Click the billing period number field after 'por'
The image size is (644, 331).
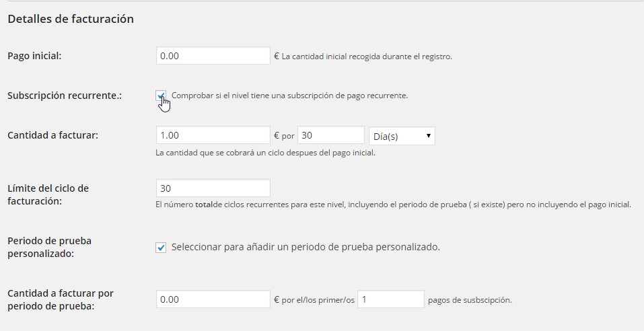(330, 135)
